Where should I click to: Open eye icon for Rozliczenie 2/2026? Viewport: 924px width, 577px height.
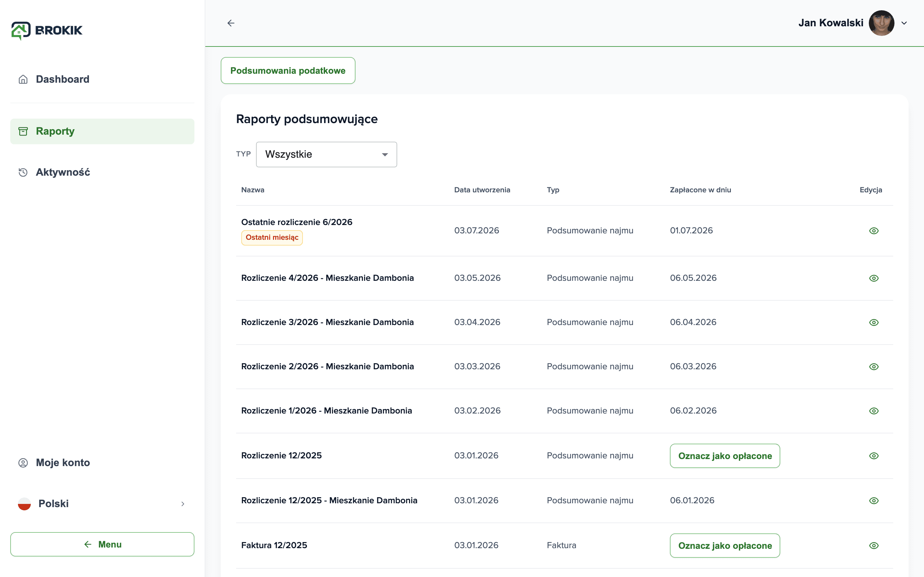[x=874, y=367]
